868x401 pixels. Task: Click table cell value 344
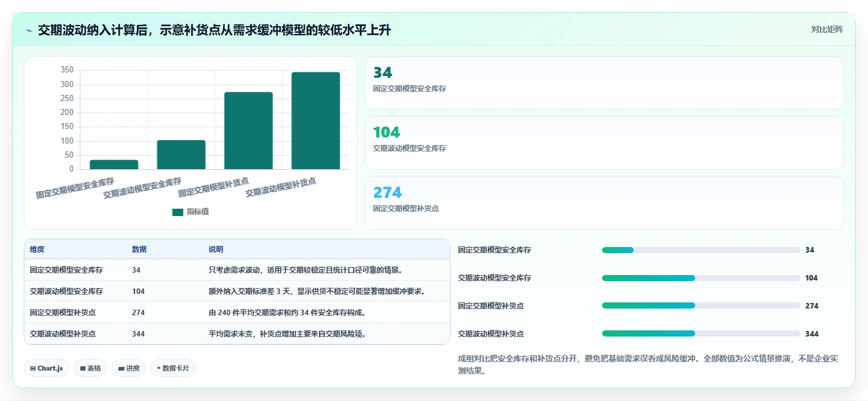pyautogui.click(x=138, y=334)
